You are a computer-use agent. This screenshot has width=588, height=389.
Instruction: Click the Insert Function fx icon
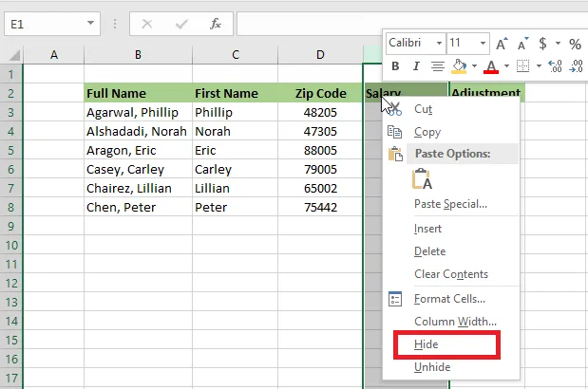(216, 24)
